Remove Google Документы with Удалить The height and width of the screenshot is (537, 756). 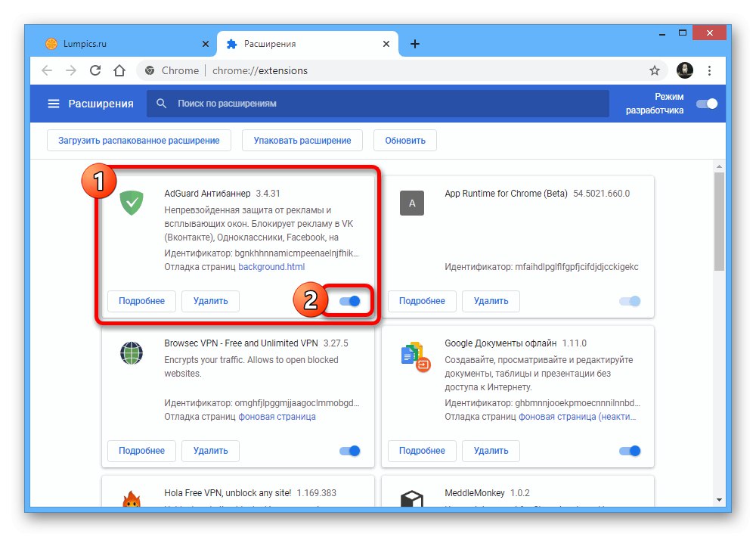click(491, 451)
